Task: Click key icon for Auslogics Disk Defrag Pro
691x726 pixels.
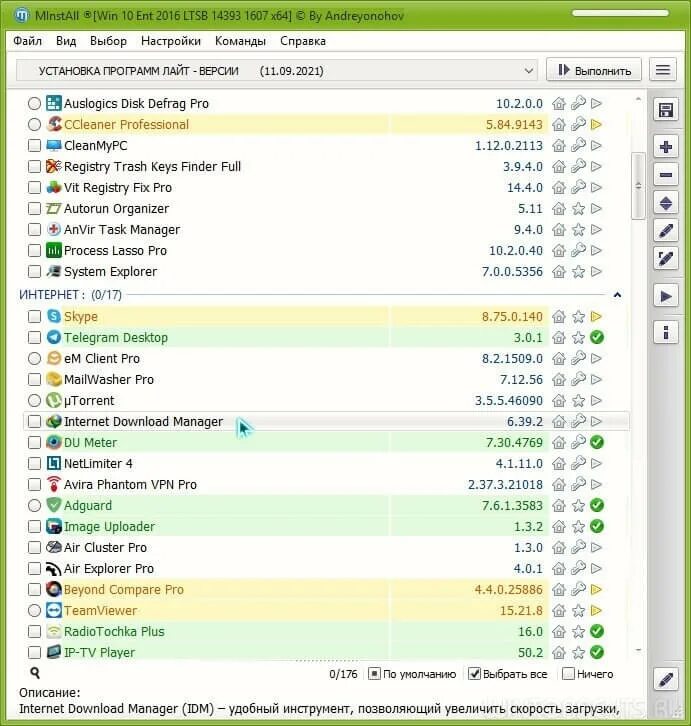Action: (x=578, y=103)
